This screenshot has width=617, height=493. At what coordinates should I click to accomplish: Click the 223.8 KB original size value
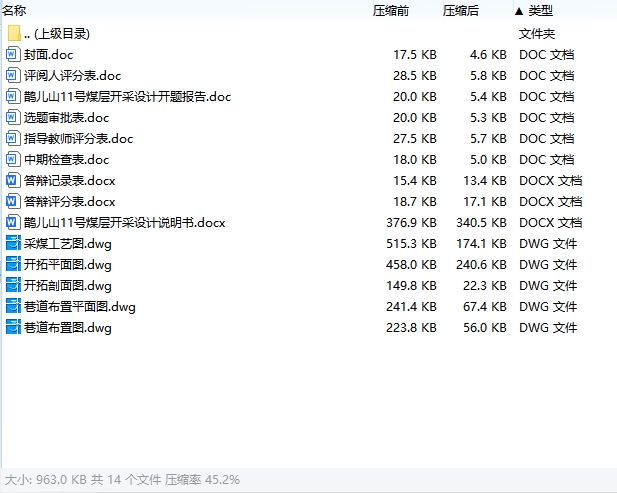coord(411,328)
